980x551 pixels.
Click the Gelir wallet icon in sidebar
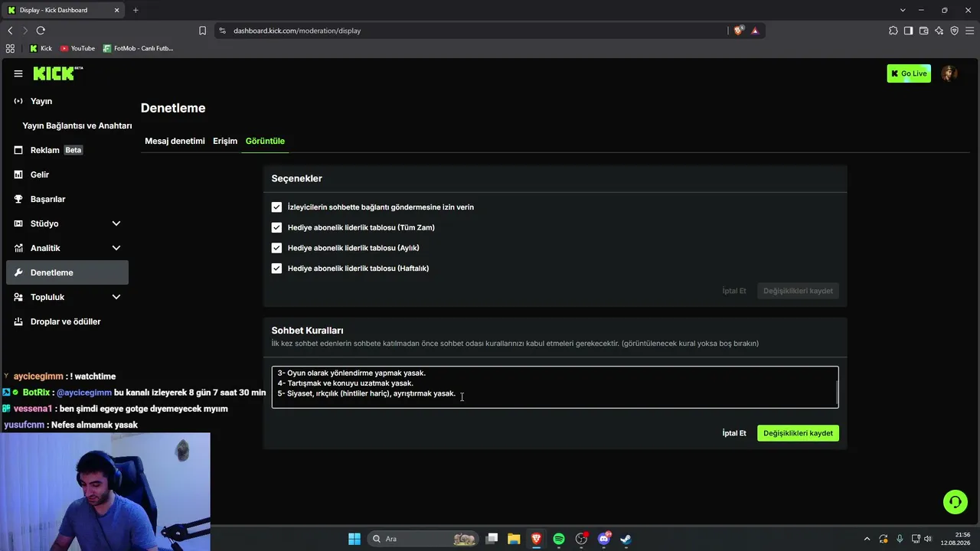(18, 174)
